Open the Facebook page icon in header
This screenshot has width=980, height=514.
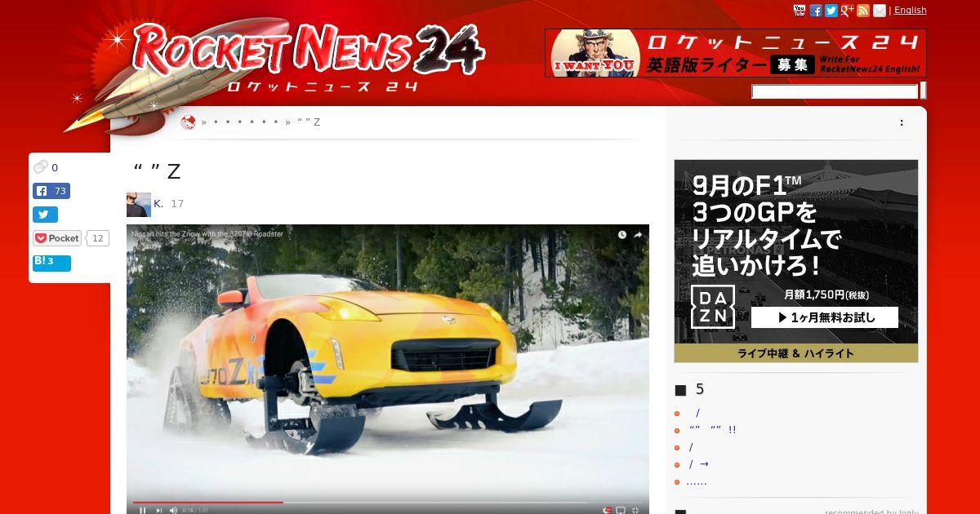[816, 11]
